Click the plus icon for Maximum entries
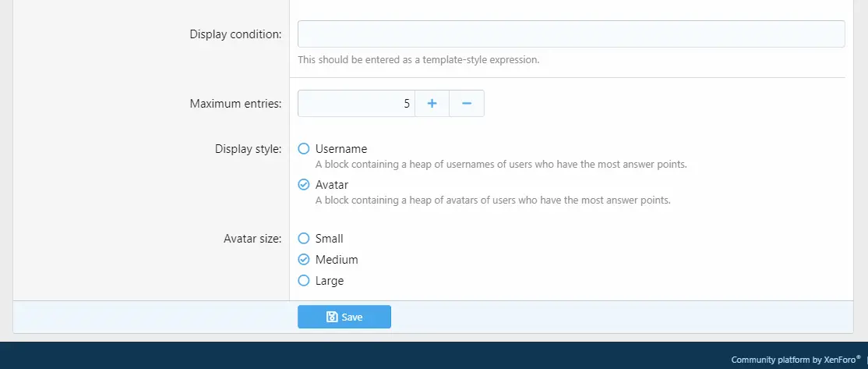 432,104
